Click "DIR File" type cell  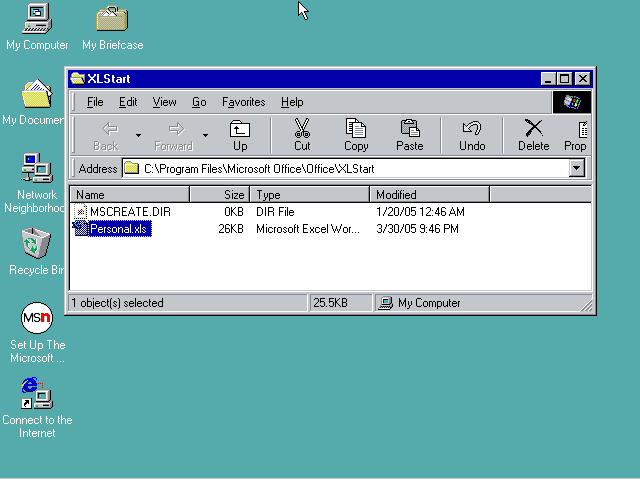click(x=275, y=212)
